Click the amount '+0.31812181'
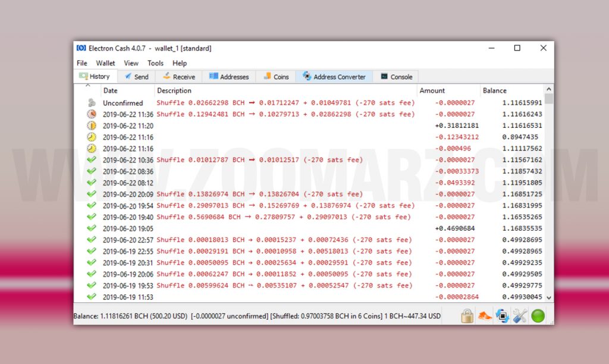 click(457, 125)
